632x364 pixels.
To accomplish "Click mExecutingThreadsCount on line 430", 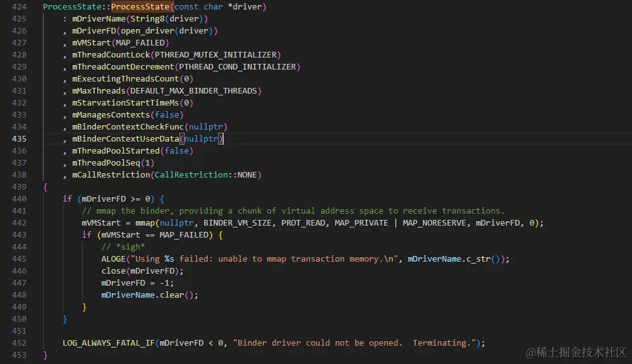I will pyautogui.click(x=125, y=79).
